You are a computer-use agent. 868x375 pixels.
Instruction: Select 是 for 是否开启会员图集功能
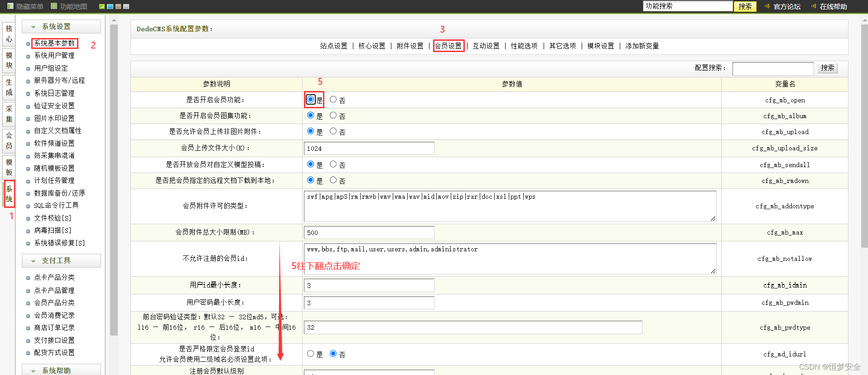pyautogui.click(x=310, y=115)
